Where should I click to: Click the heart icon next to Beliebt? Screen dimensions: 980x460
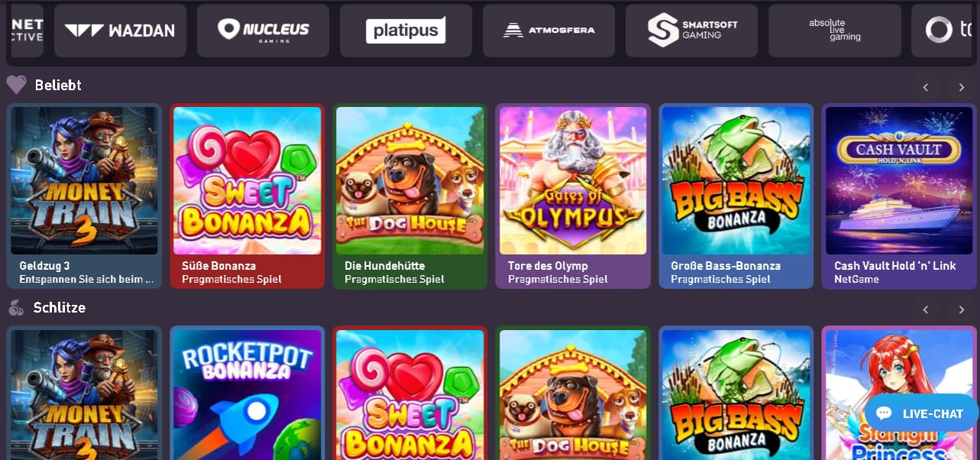tap(16, 85)
